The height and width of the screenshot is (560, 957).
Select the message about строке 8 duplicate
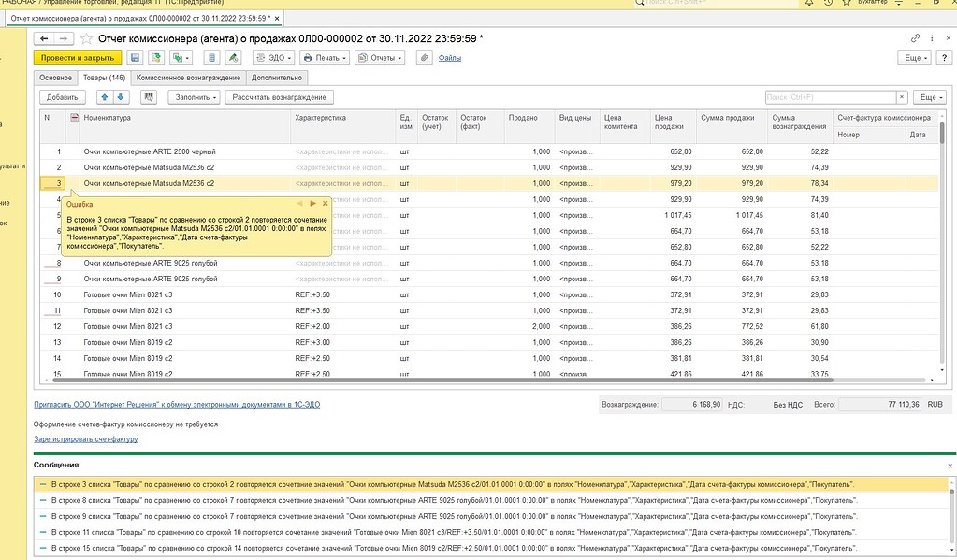[491, 501]
